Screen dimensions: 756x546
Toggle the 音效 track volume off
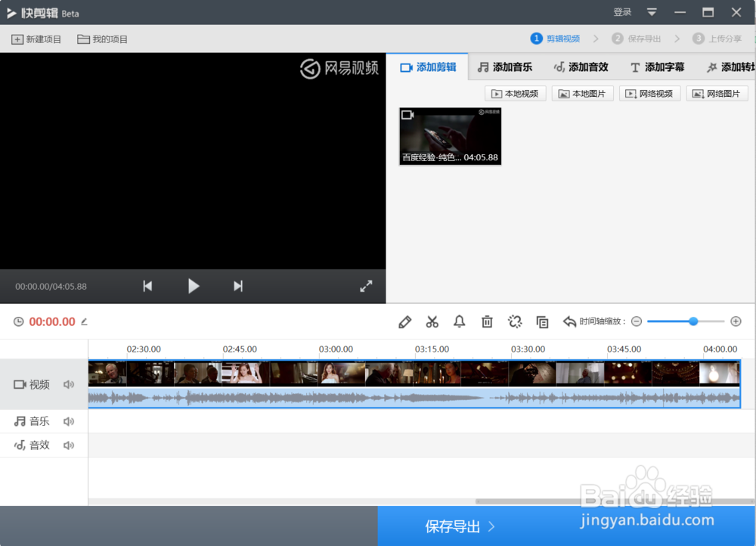tap(69, 445)
